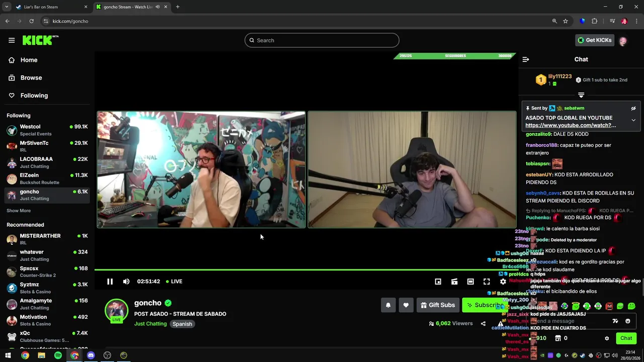
Task: Collapse the chat panel
Action: tap(526, 59)
